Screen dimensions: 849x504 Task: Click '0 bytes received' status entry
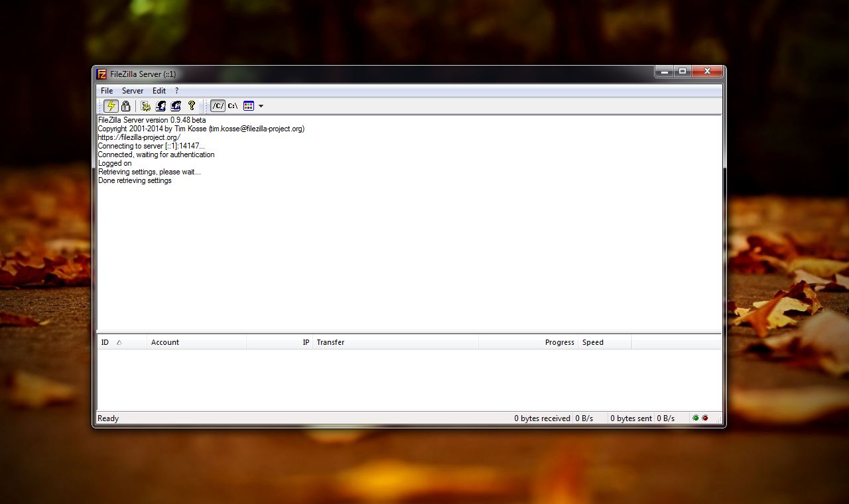coord(542,418)
